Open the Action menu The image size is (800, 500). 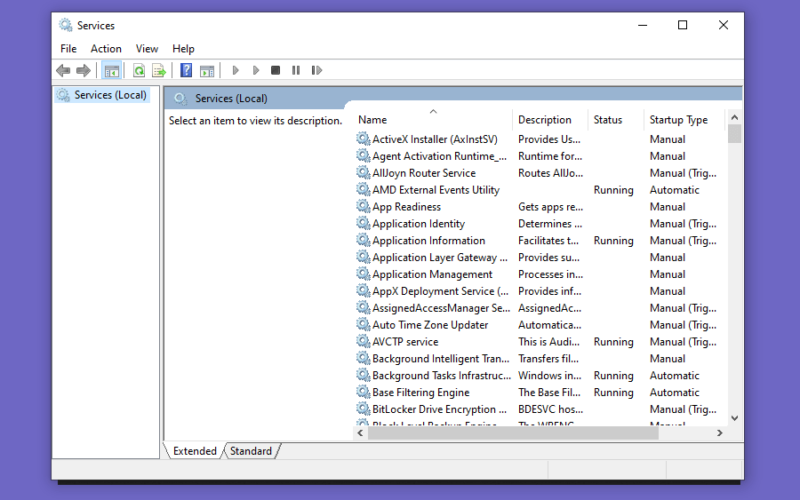pos(106,48)
